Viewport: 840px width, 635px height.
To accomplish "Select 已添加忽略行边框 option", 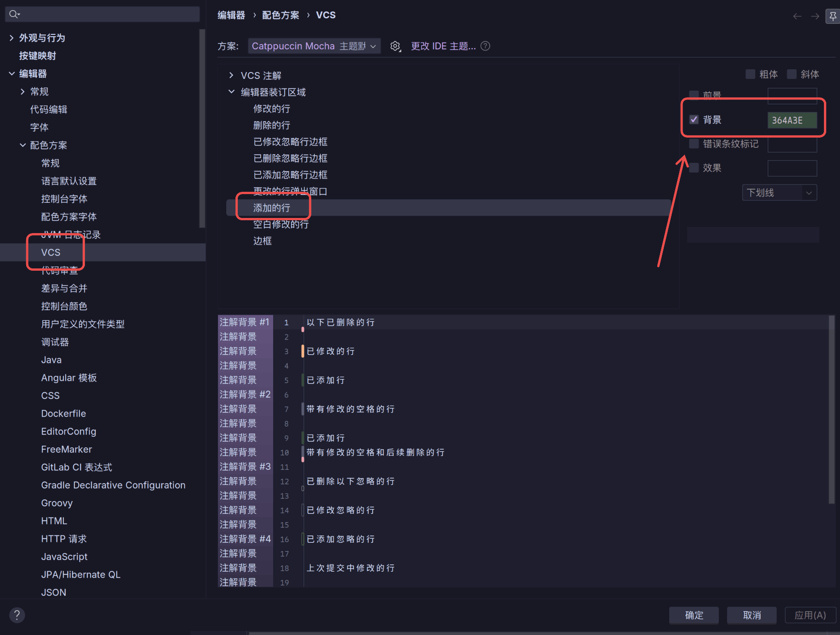I will click(x=291, y=175).
